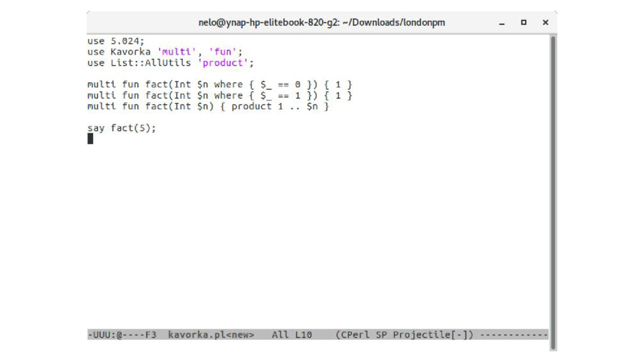This screenshot has width=644, height=362.
Task: Minimize the terminal window
Action: point(501,23)
